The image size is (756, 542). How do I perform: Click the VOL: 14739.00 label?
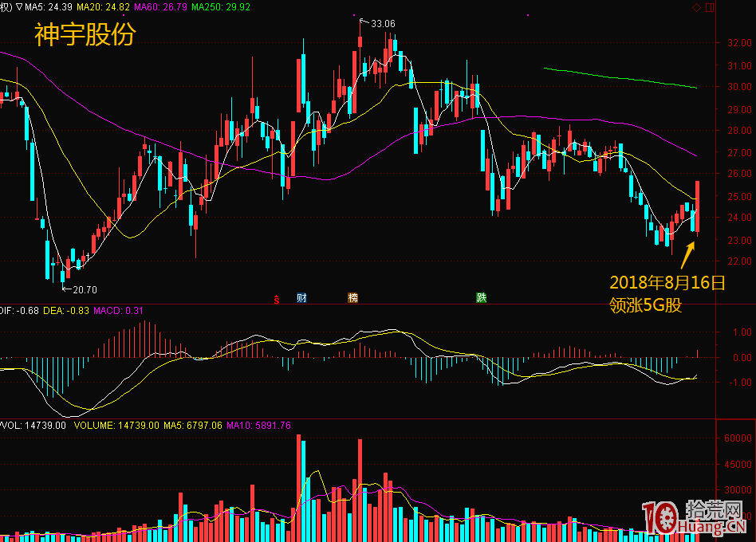(x=33, y=426)
